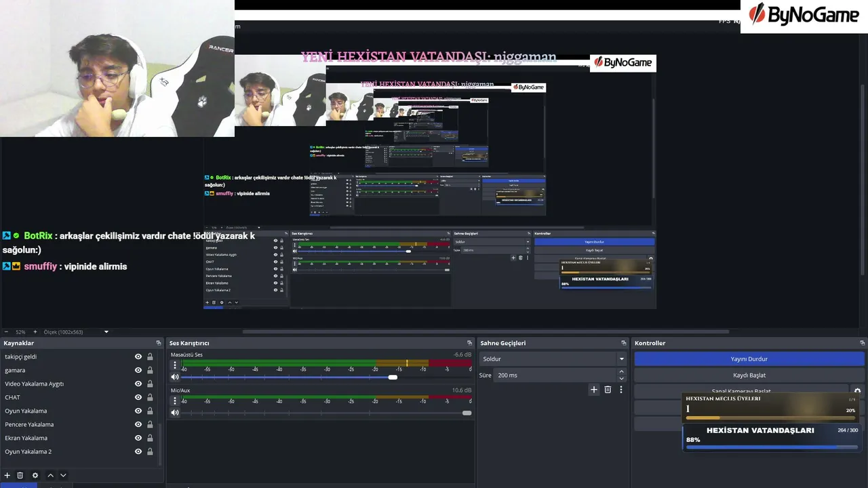This screenshot has width=868, height=488.
Task: Zoom out the preview with minus icon
Action: (6, 332)
